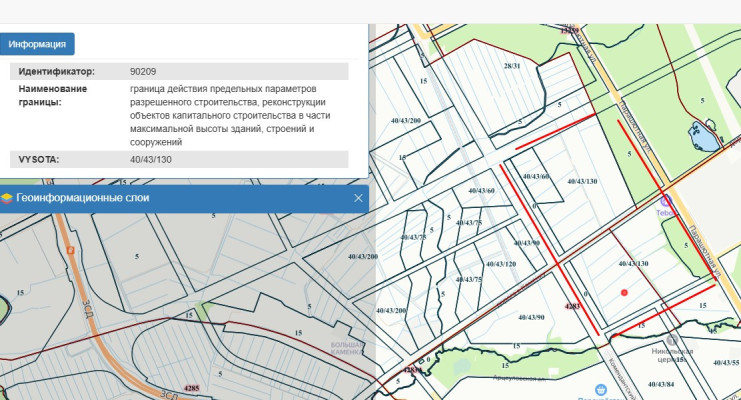Select the identifier value 90209

pos(143,72)
